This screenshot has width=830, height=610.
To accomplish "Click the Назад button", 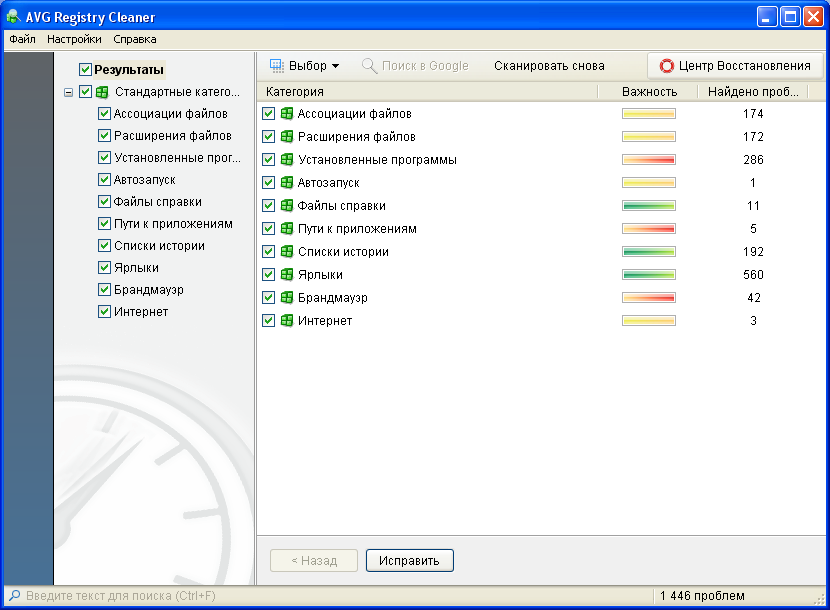I will (314, 560).
